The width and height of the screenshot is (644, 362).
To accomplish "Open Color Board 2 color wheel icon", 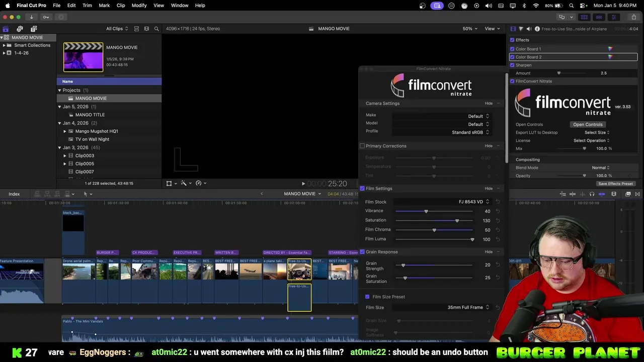I will (x=610, y=57).
